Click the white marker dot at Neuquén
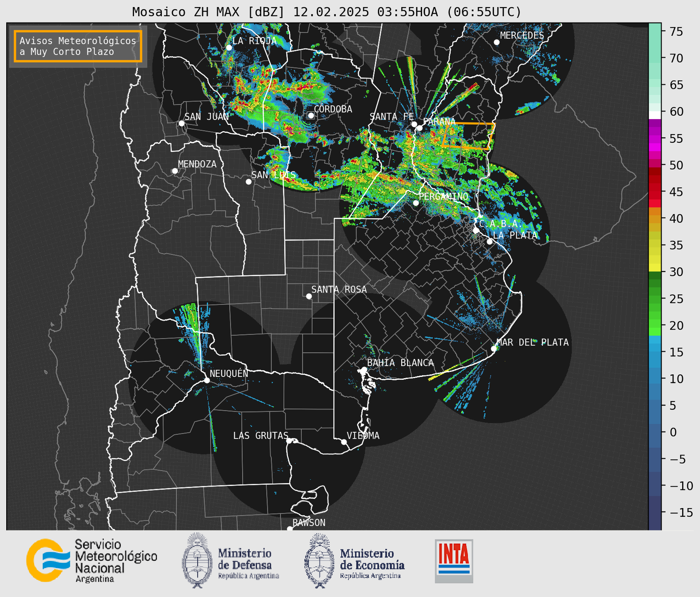Image resolution: width=700 pixels, height=597 pixels. [207, 380]
